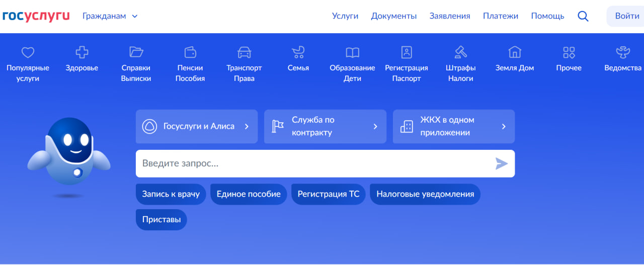
Task: Select the Справки Выписки folder icon
Action: pos(136,52)
